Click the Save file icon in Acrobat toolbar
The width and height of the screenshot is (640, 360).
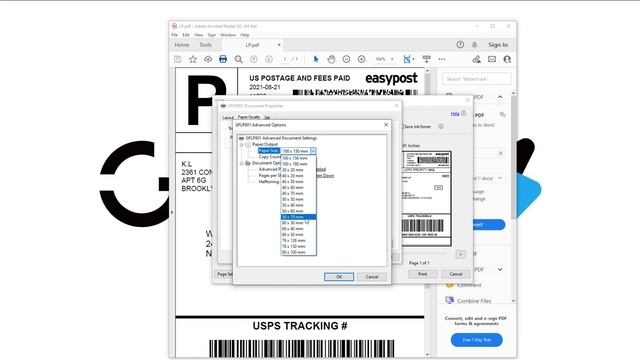[x=178, y=59]
